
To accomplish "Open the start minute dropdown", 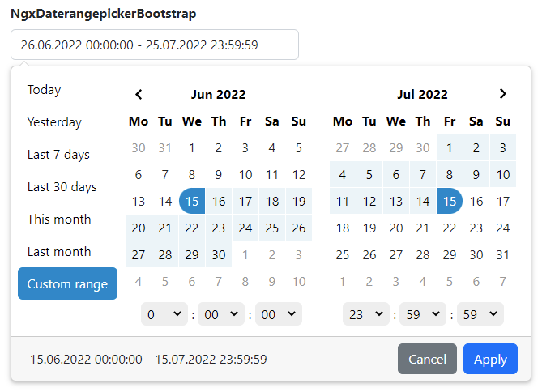I will pyautogui.click(x=221, y=314).
